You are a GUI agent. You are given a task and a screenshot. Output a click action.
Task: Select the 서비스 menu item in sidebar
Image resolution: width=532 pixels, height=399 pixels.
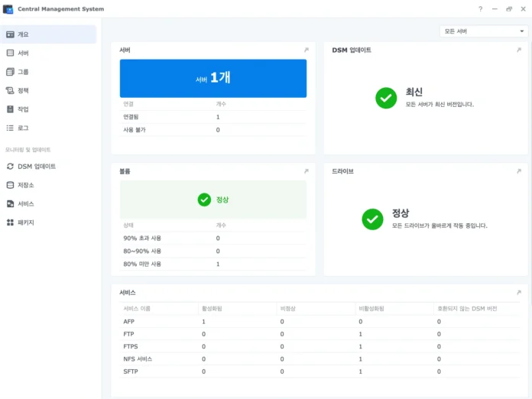[26, 204]
